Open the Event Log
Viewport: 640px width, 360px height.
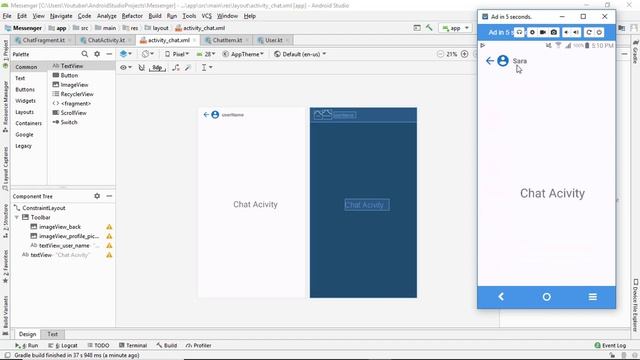point(611,345)
